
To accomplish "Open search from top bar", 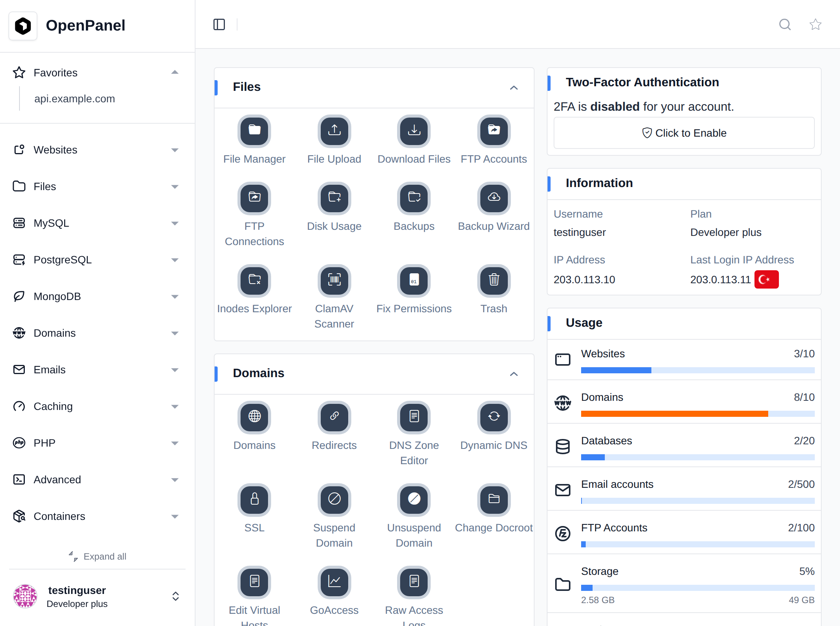I will click(785, 24).
